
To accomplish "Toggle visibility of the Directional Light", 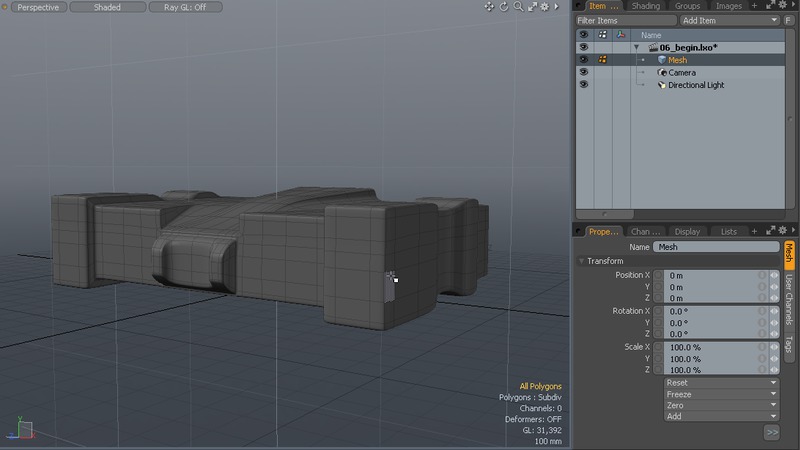I will (x=583, y=85).
